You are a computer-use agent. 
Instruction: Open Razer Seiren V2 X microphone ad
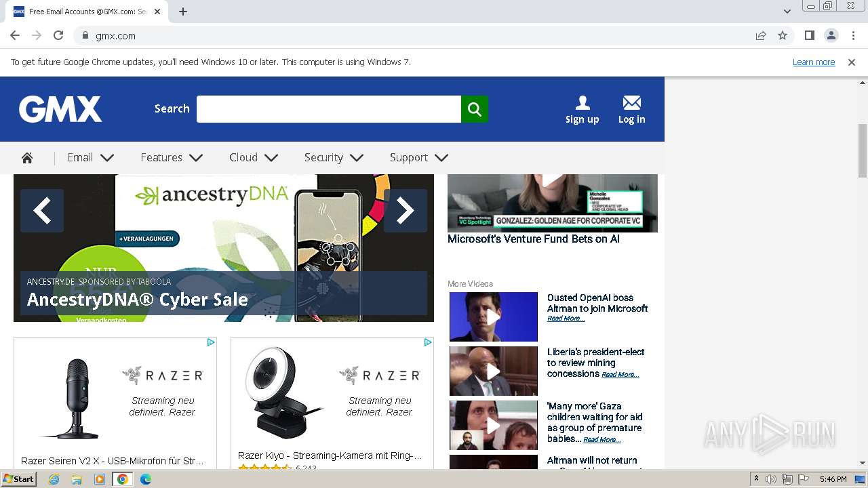[x=115, y=403]
